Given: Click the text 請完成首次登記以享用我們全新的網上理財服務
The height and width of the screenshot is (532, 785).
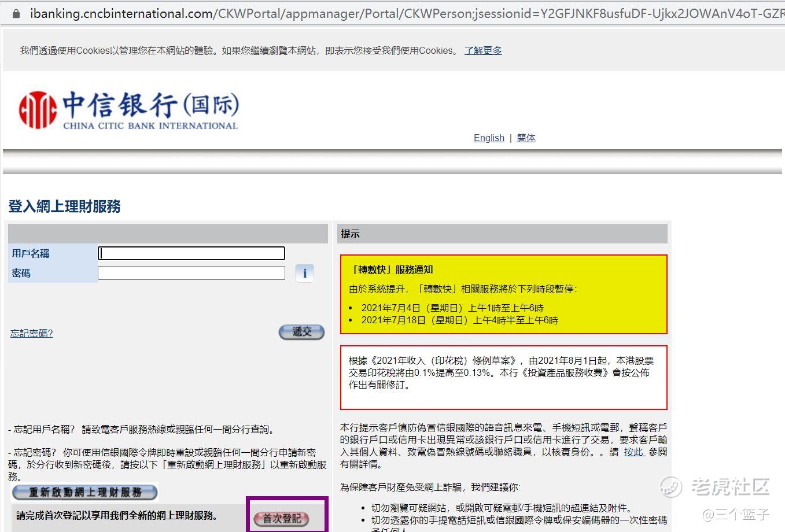Looking at the screenshot, I should (x=117, y=515).
